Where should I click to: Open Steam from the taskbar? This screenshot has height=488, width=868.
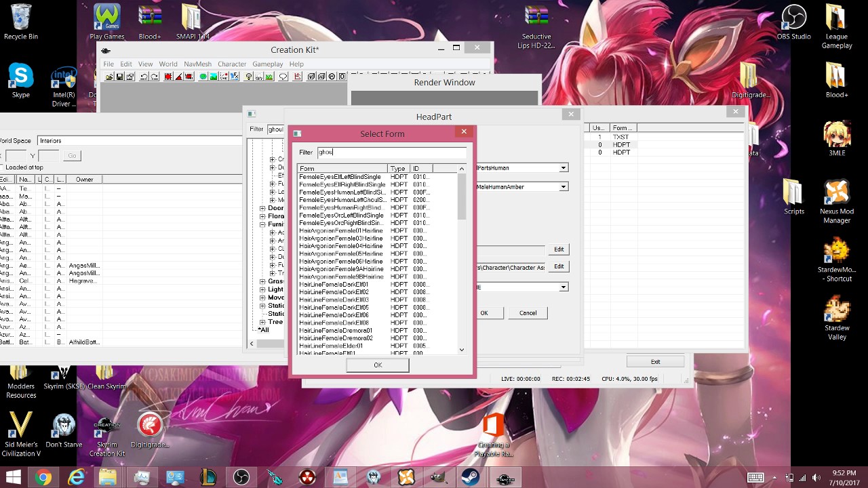pos(471,477)
